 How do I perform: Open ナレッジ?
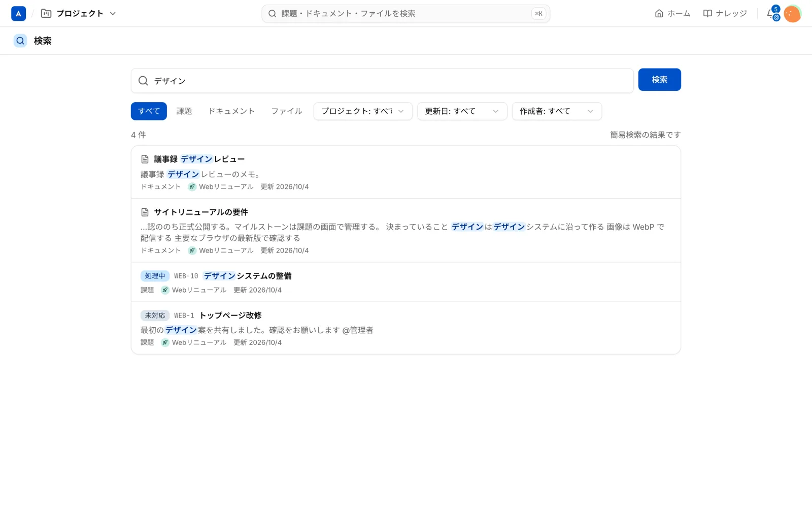pos(725,14)
